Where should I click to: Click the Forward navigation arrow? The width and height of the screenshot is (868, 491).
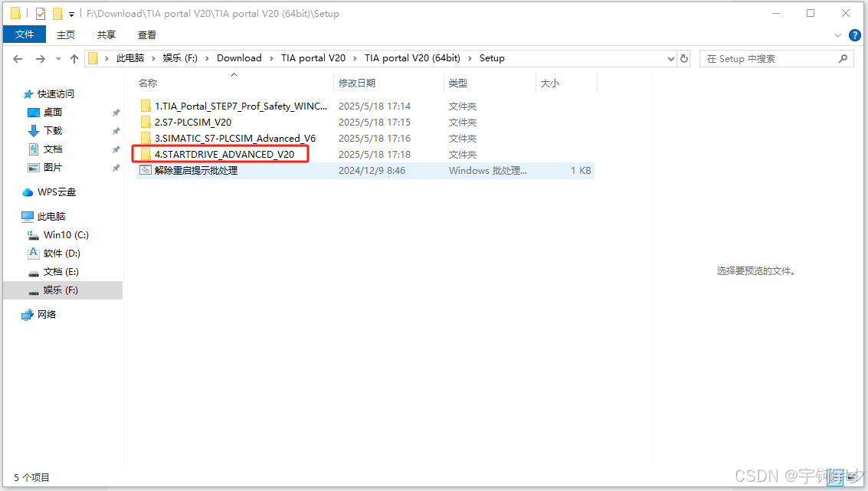coord(41,59)
